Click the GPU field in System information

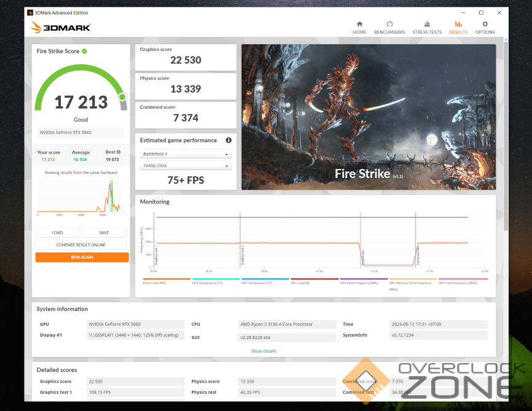point(135,324)
